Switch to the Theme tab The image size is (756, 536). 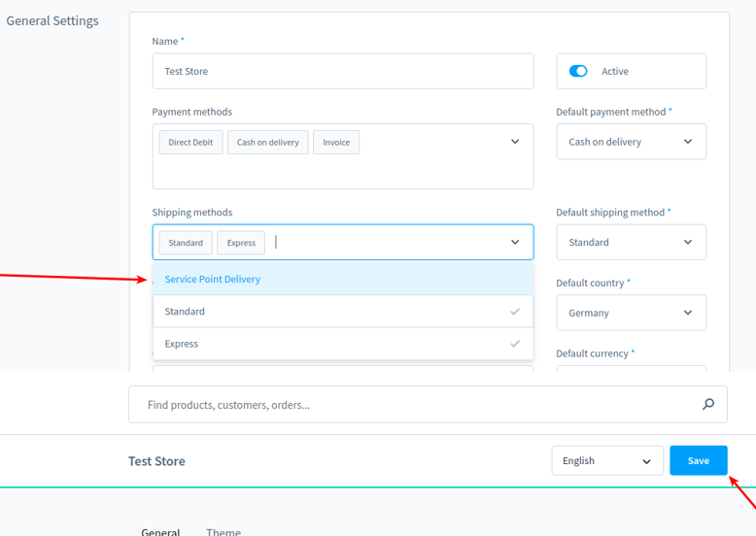pos(223,532)
